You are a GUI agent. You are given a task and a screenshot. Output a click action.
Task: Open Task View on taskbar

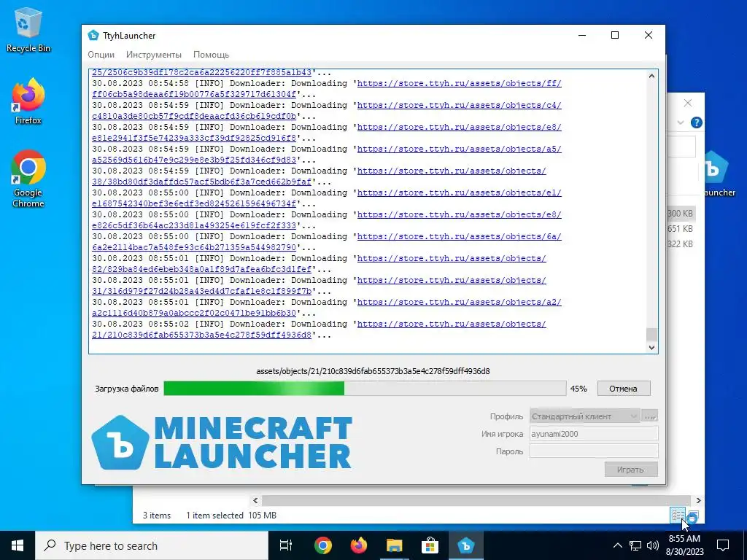(286, 545)
